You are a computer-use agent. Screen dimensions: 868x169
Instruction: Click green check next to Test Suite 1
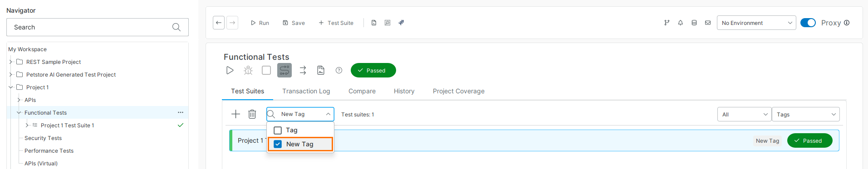pos(181,125)
